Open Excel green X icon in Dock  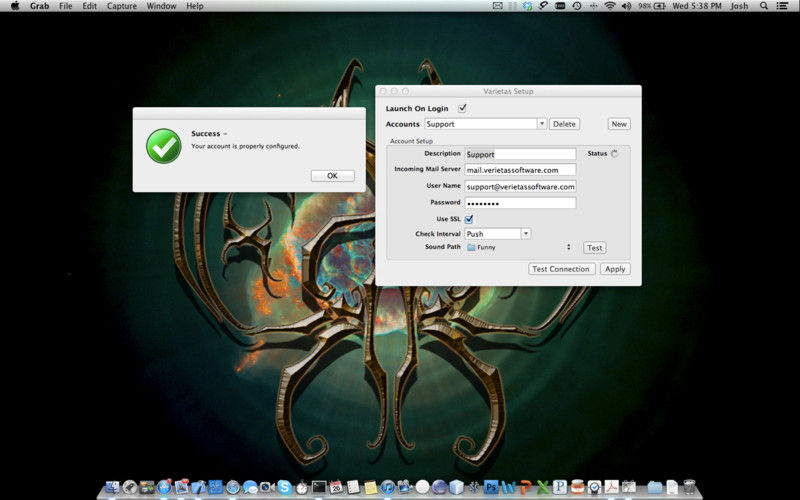pos(543,487)
